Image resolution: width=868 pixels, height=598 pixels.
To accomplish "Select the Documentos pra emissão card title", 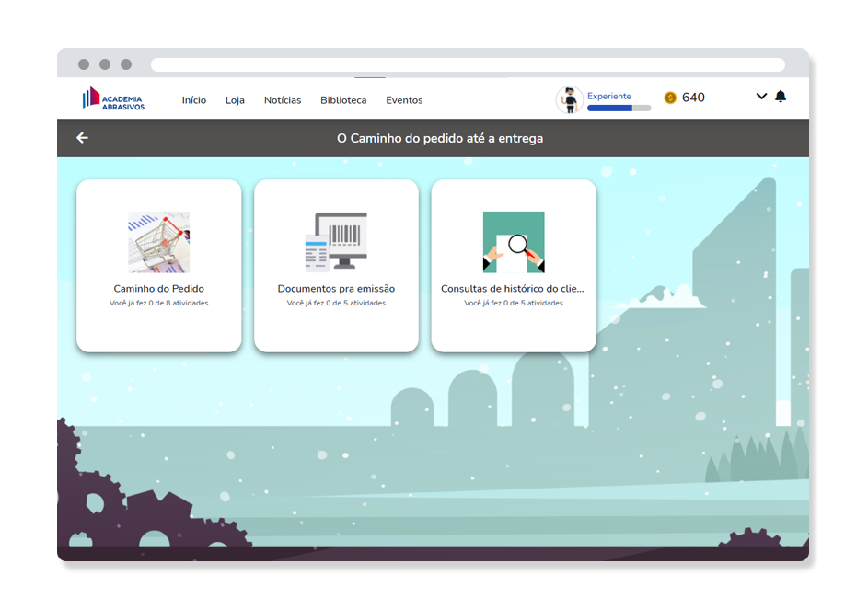I will pyautogui.click(x=336, y=289).
